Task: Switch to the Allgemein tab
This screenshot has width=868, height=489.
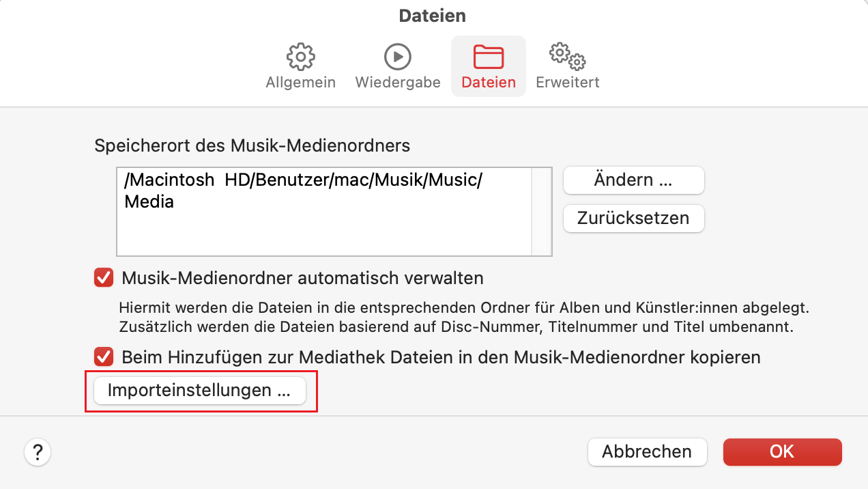Action: tap(300, 66)
